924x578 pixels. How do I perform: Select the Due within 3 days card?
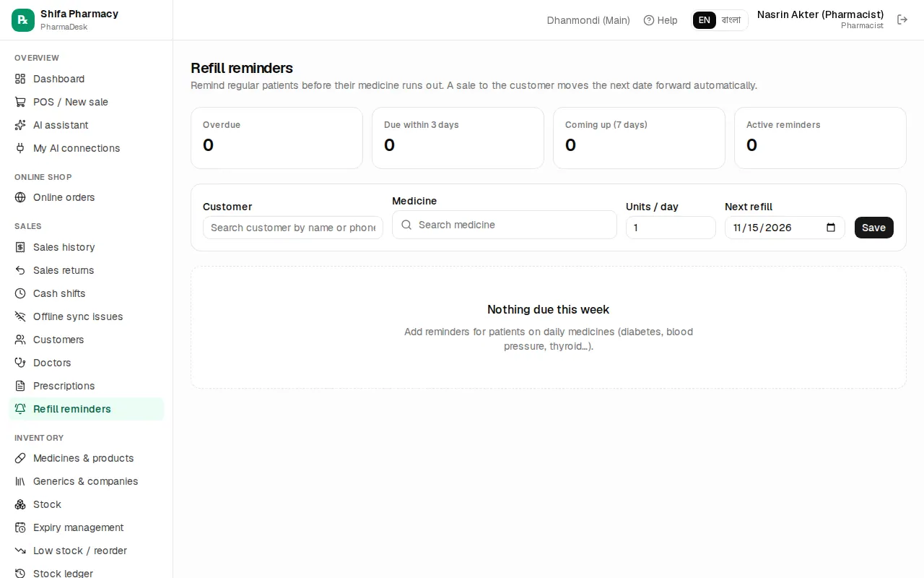coord(458,138)
